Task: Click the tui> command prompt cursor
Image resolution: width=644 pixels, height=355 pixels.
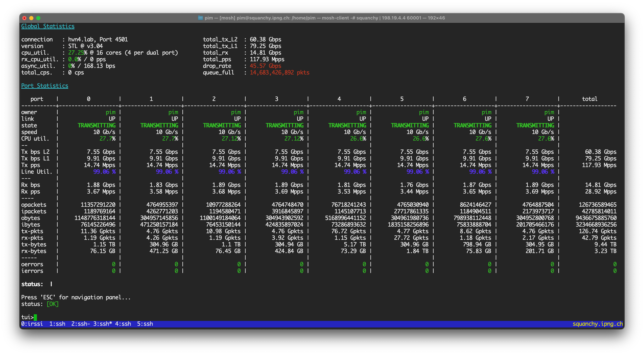Action: tap(35, 317)
